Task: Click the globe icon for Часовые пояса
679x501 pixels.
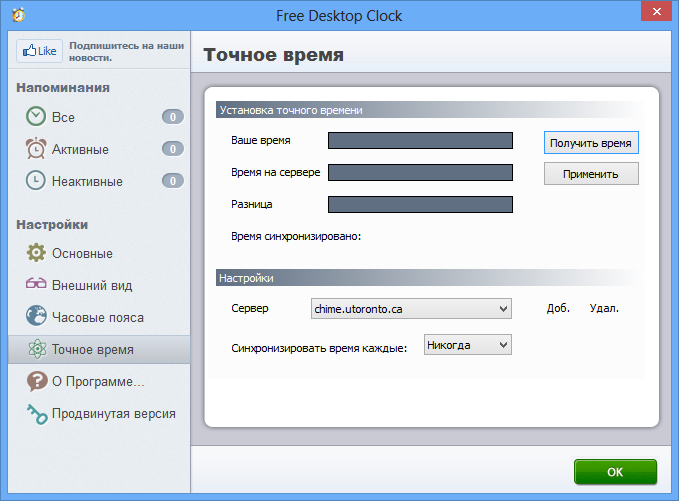Action: pyautogui.click(x=36, y=316)
